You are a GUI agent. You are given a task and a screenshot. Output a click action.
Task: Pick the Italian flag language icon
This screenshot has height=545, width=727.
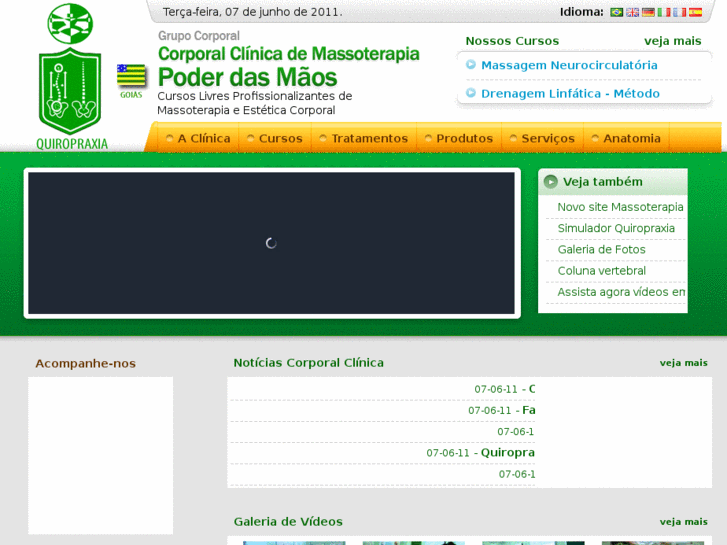tap(663, 12)
